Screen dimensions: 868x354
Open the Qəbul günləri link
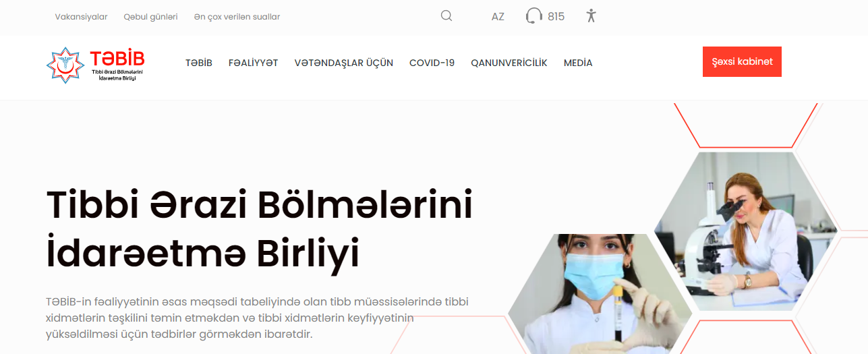(150, 17)
